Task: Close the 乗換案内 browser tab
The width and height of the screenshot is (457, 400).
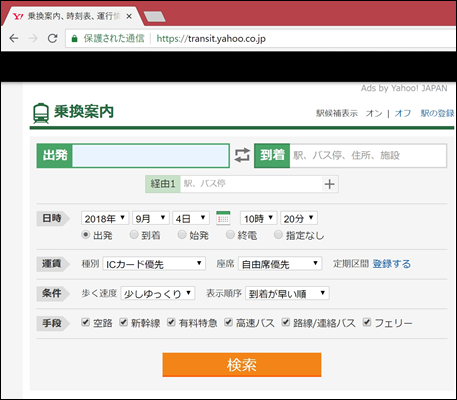Action: 129,16
